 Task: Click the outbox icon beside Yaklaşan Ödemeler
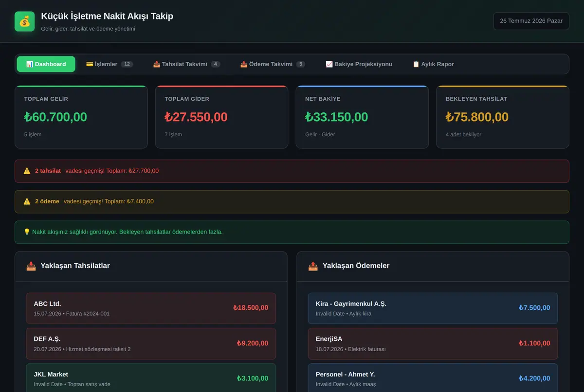(313, 266)
